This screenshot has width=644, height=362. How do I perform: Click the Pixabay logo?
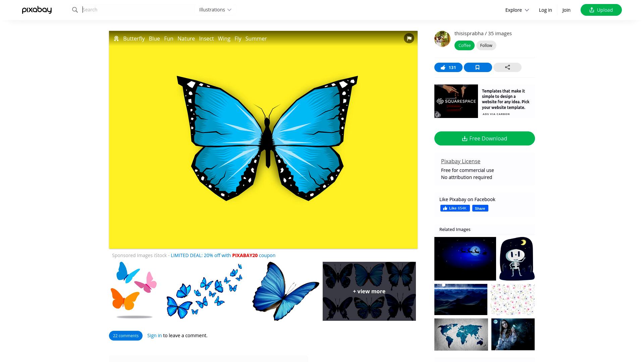click(37, 10)
